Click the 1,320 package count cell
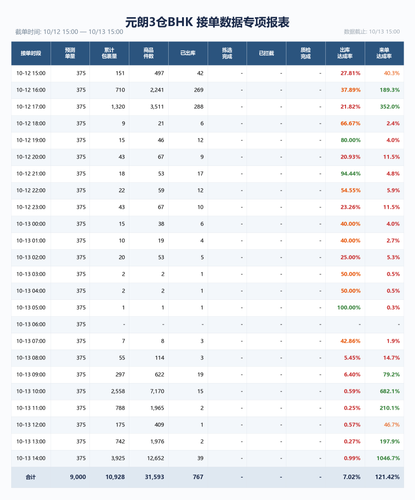415x500 pixels. (x=118, y=107)
